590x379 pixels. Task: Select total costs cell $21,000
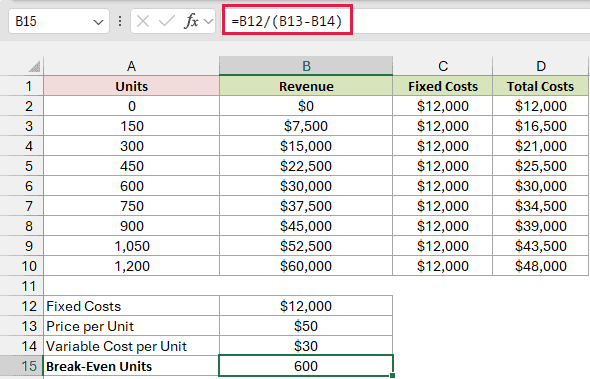coord(540,146)
